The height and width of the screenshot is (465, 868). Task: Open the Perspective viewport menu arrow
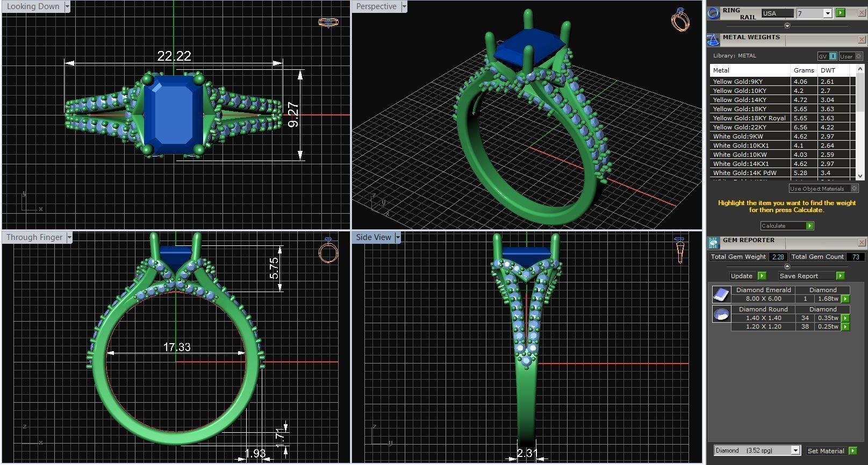point(404,6)
